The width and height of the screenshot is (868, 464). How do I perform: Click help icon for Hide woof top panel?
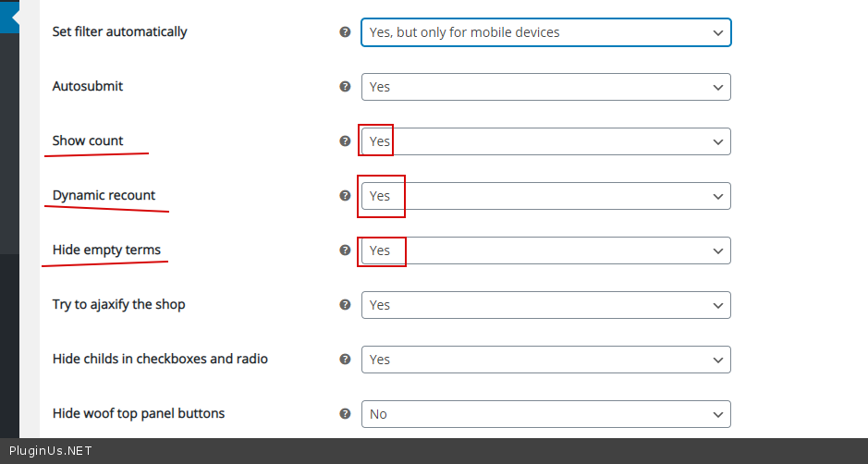(345, 413)
